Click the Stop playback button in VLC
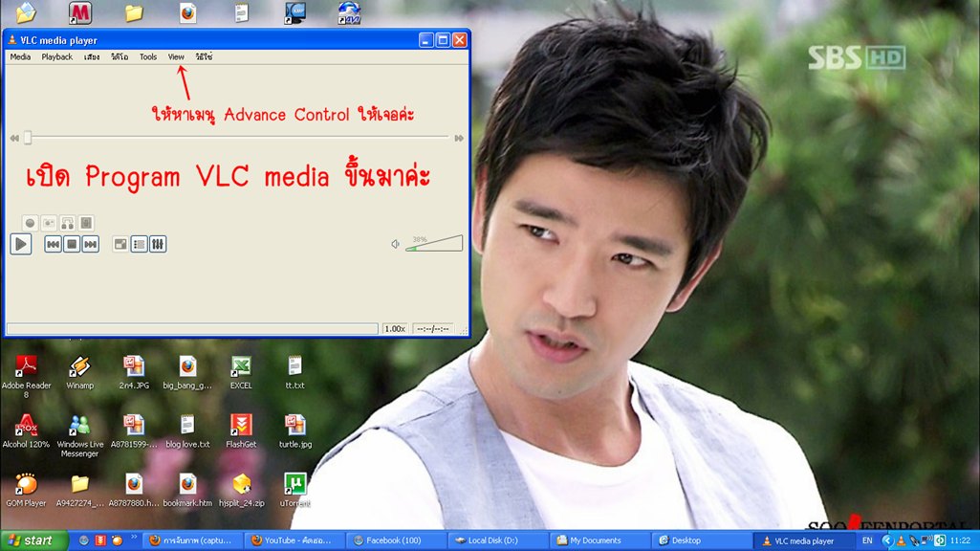 point(72,244)
